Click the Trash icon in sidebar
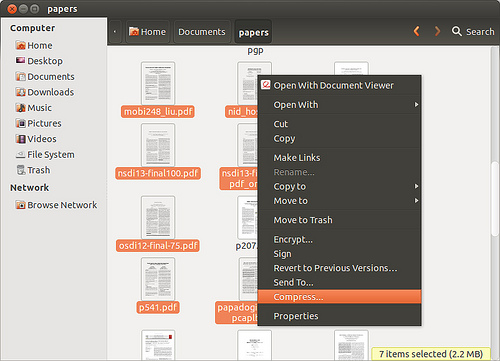The width and height of the screenshot is (500, 361). coord(21,170)
